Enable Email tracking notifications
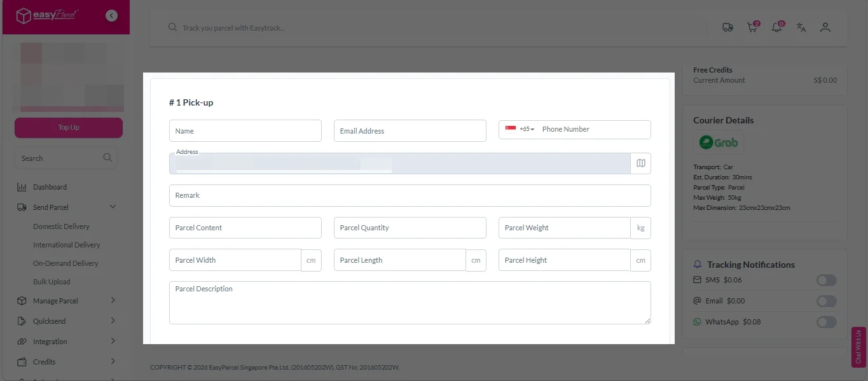Screen dimensions: 868x381 coord(826,301)
